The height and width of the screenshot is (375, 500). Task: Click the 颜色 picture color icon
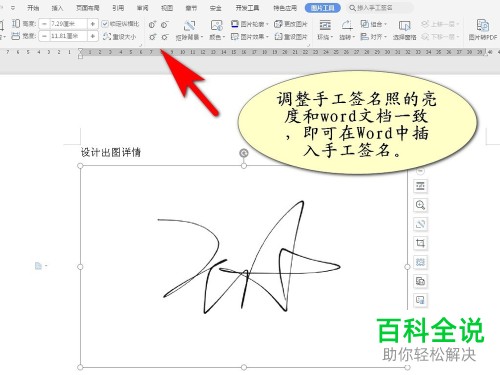[x=216, y=25]
